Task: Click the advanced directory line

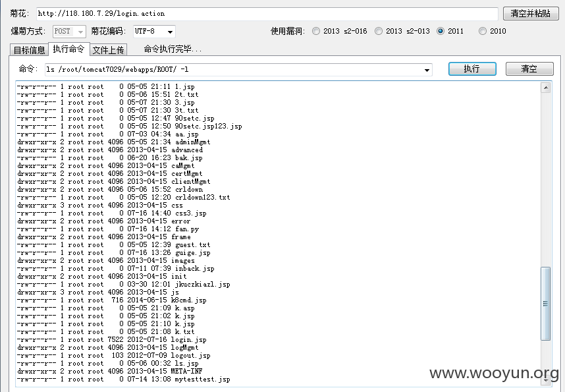Action: pyautogui.click(x=109, y=150)
